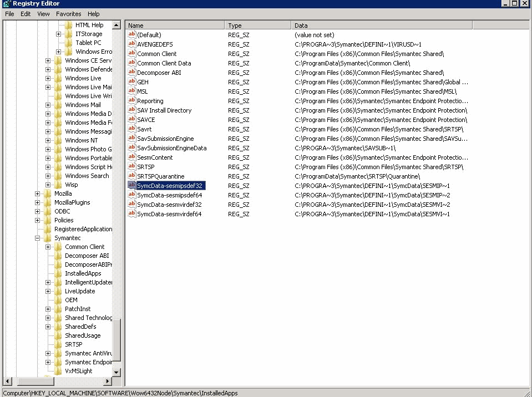
Task: Expand the PatchInst key
Action: click(48, 309)
